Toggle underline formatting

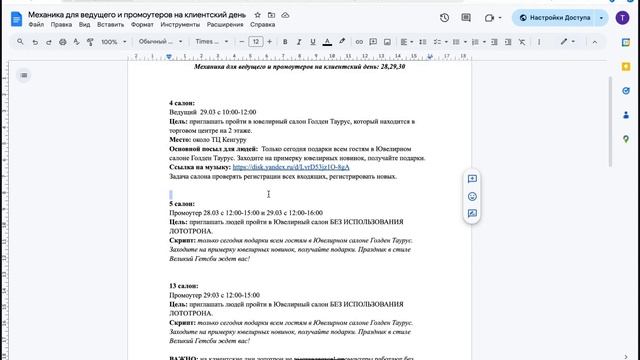313,42
